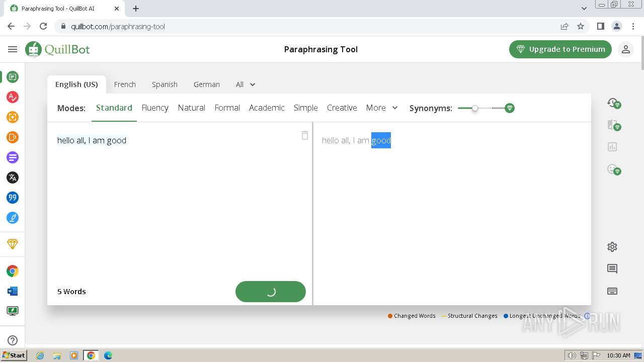
Task: Open the Grammar Checker sidebar icon
Action: click(x=13, y=97)
